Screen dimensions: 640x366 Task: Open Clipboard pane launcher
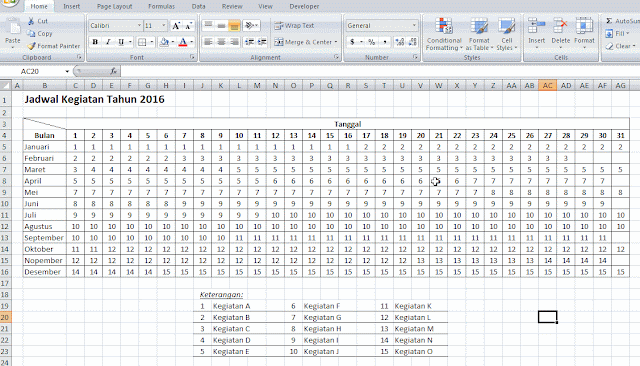pyautogui.click(x=79, y=58)
